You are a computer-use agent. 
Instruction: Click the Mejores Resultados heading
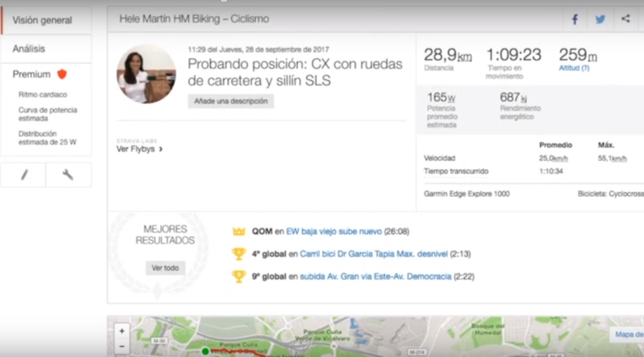pos(165,234)
